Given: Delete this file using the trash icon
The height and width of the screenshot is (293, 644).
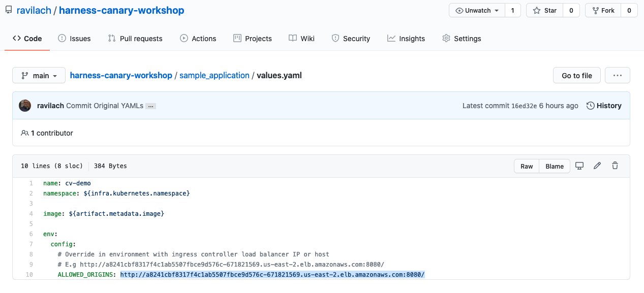Looking at the screenshot, I should 615,166.
